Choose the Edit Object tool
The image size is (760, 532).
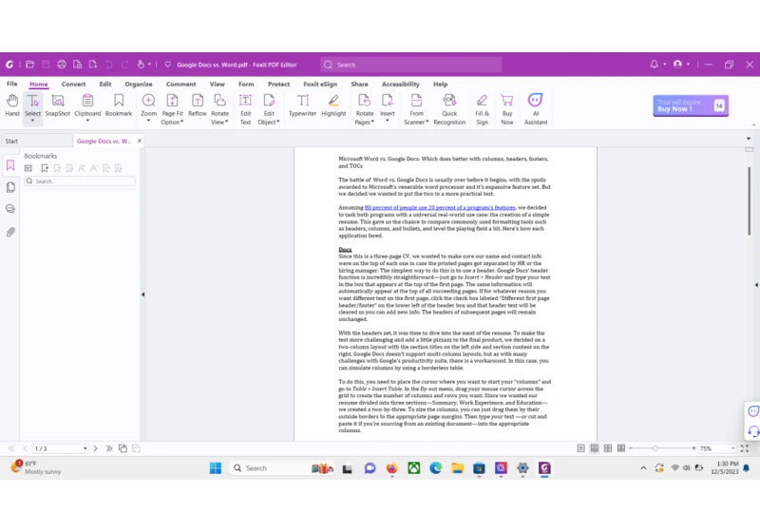[269, 109]
